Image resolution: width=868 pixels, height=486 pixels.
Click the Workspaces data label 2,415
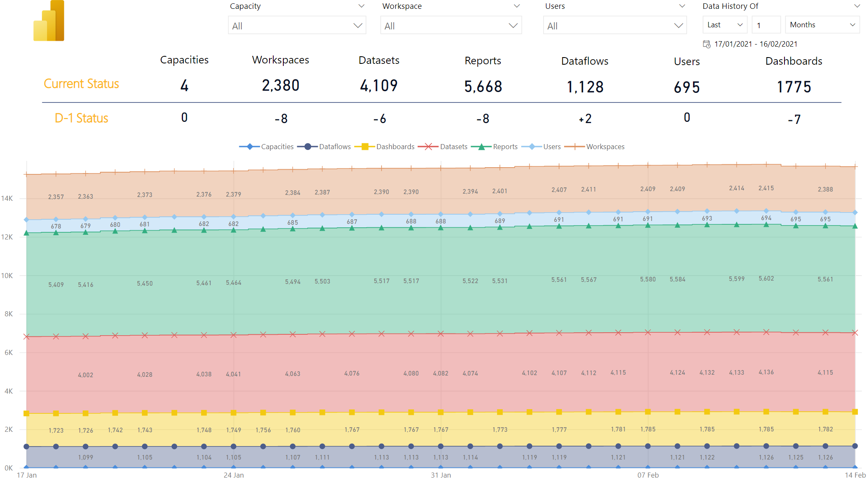click(766, 188)
